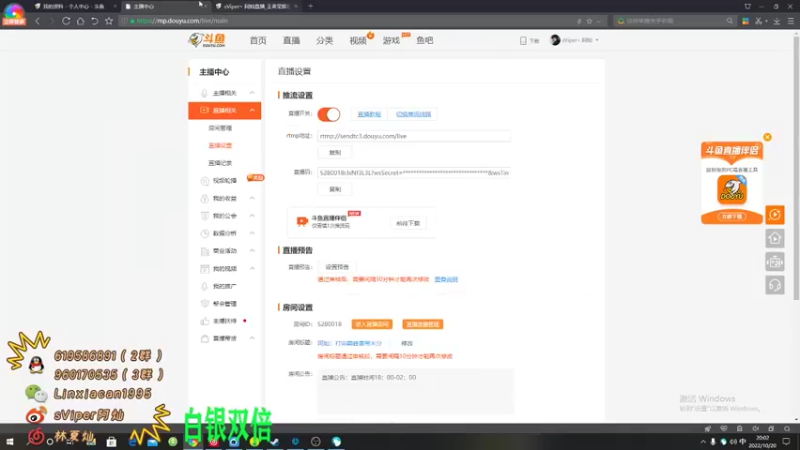This screenshot has width=800, height=450.
Task: Click the microphone icon beside 主播相关
Action: (205, 93)
